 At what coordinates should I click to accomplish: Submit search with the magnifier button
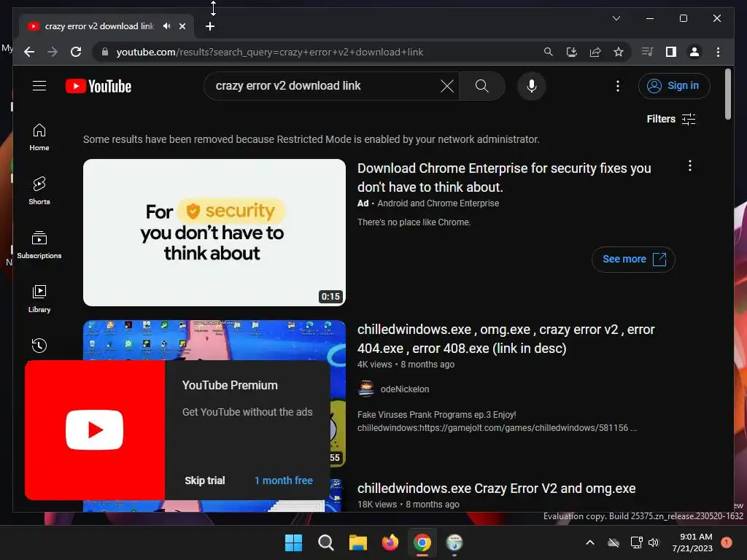point(481,86)
